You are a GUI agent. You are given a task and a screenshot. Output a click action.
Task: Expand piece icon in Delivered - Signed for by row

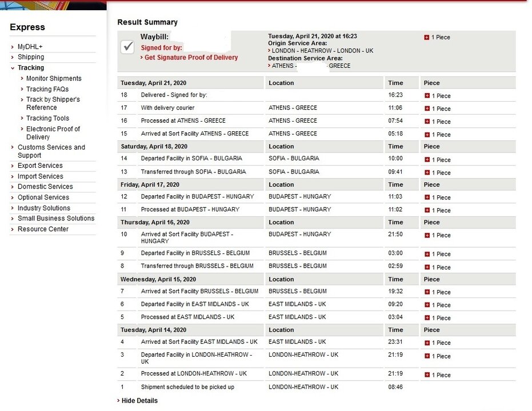[427, 95]
